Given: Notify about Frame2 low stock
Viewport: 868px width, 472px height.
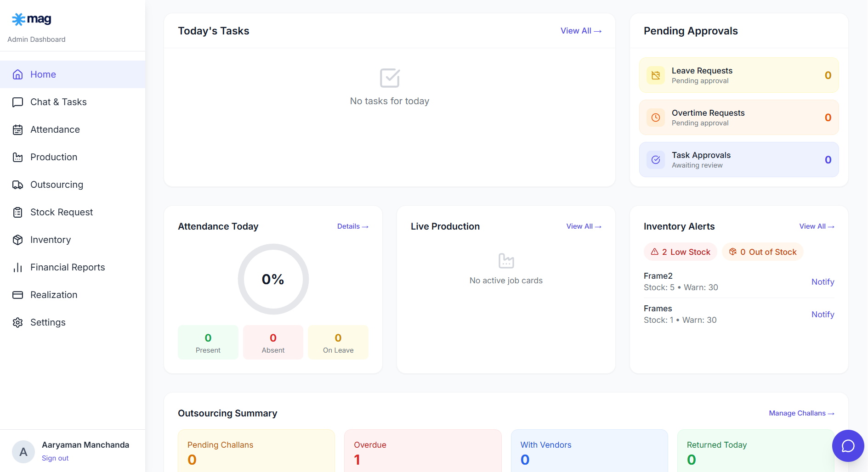Looking at the screenshot, I should [823, 281].
